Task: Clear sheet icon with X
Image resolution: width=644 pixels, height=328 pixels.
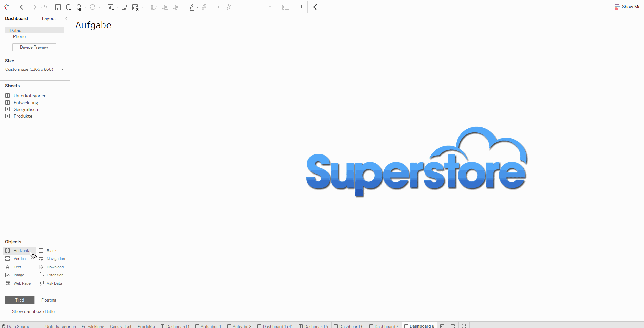Action: click(x=135, y=7)
